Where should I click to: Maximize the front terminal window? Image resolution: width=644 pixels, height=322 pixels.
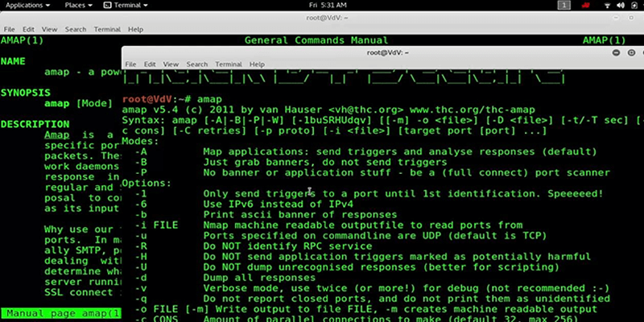(631, 52)
